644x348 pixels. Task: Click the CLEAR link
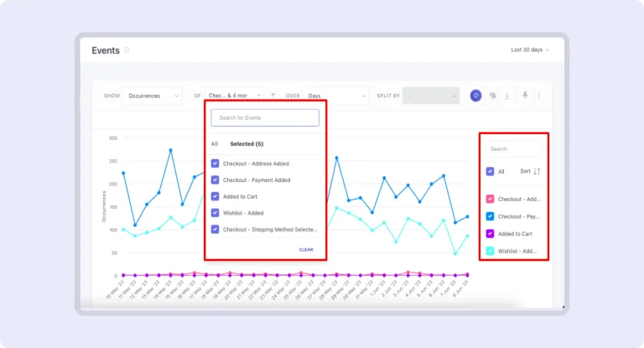[x=306, y=249]
